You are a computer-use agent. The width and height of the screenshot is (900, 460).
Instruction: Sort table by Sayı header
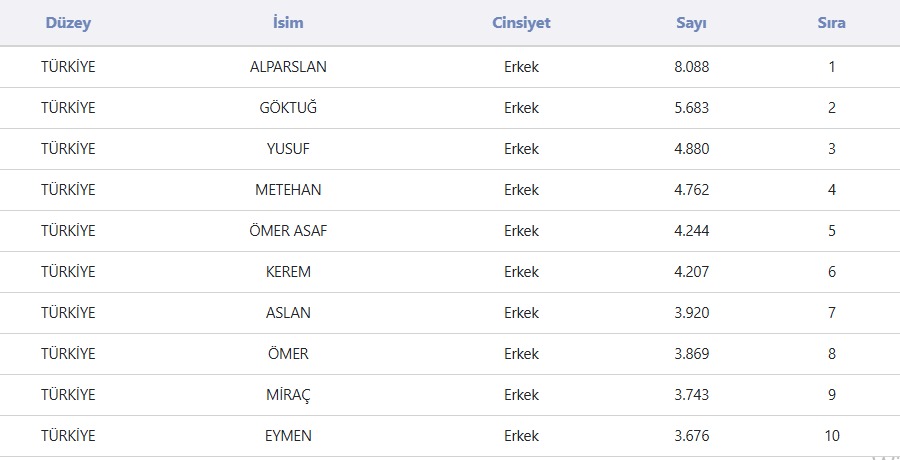pyautogui.click(x=691, y=23)
